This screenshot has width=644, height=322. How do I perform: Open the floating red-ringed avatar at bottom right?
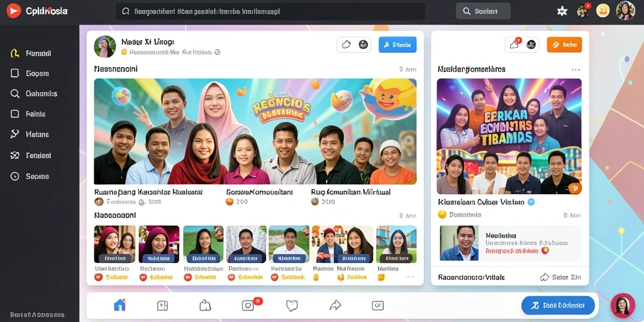(x=623, y=306)
